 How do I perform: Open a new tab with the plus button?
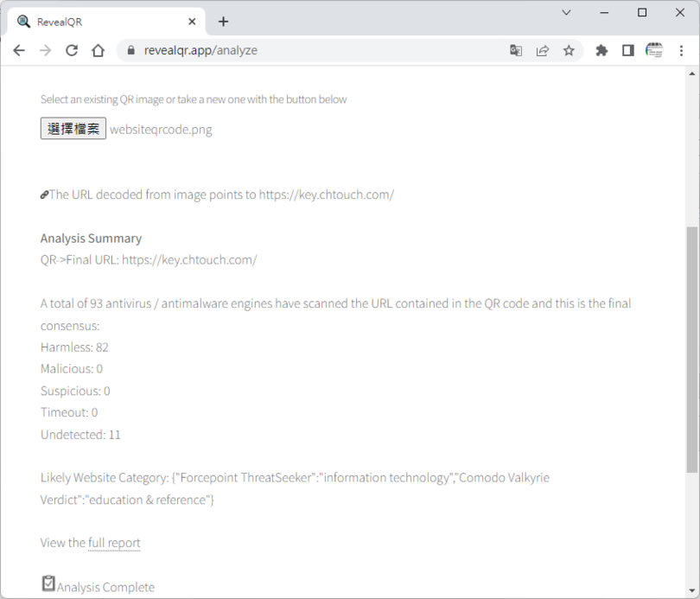tap(223, 22)
